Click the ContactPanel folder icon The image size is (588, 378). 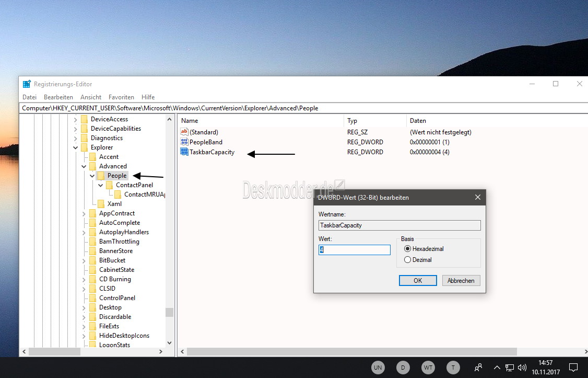pyautogui.click(x=110, y=185)
